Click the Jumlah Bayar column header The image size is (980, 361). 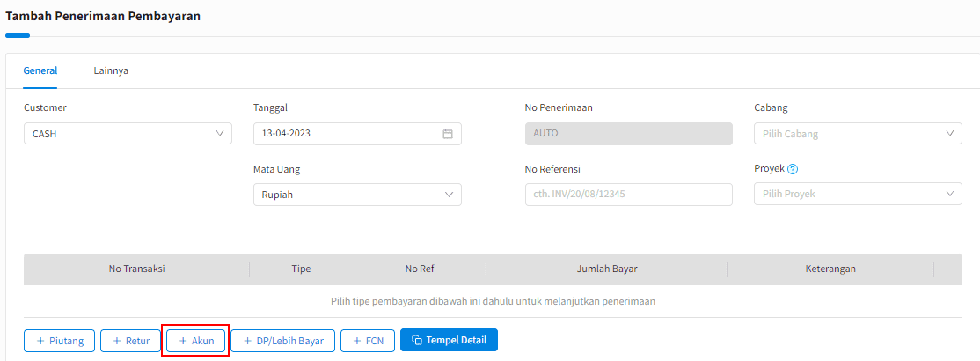(x=607, y=269)
